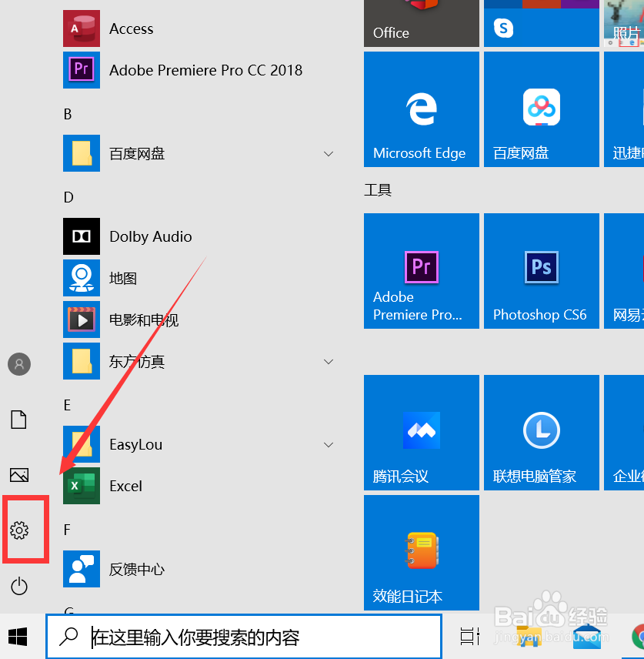Open 反馈中心 feedback hub

click(202, 569)
